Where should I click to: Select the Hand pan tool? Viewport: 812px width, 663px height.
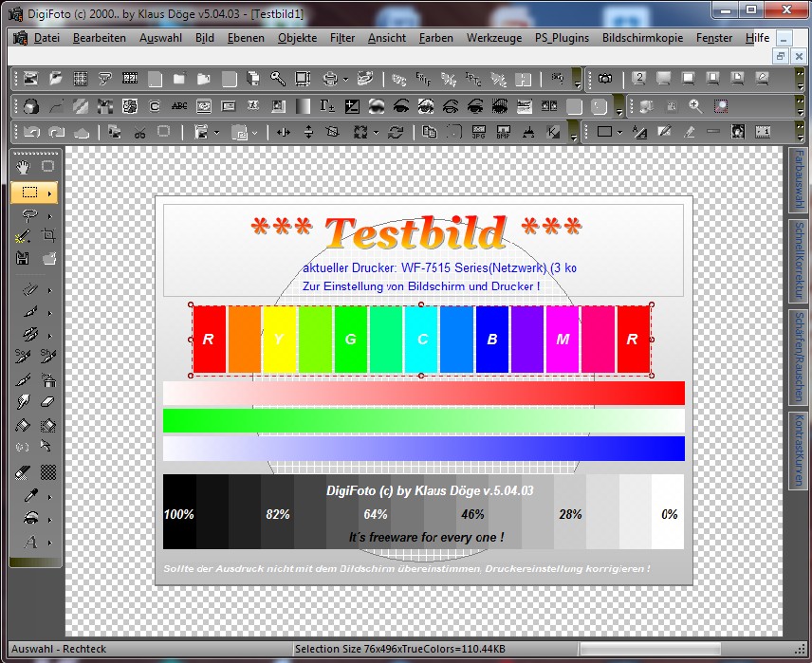coord(23,167)
